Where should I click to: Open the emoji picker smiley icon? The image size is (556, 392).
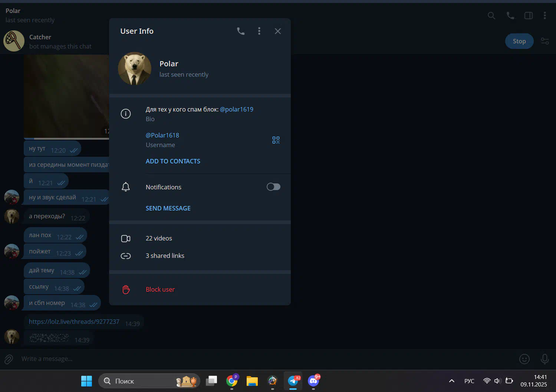[524, 359]
